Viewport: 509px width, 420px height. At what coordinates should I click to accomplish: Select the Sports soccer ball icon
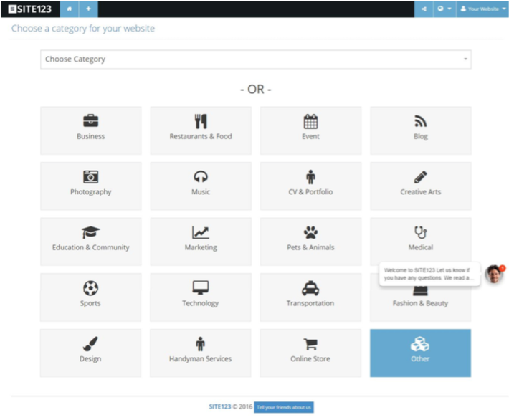90,288
